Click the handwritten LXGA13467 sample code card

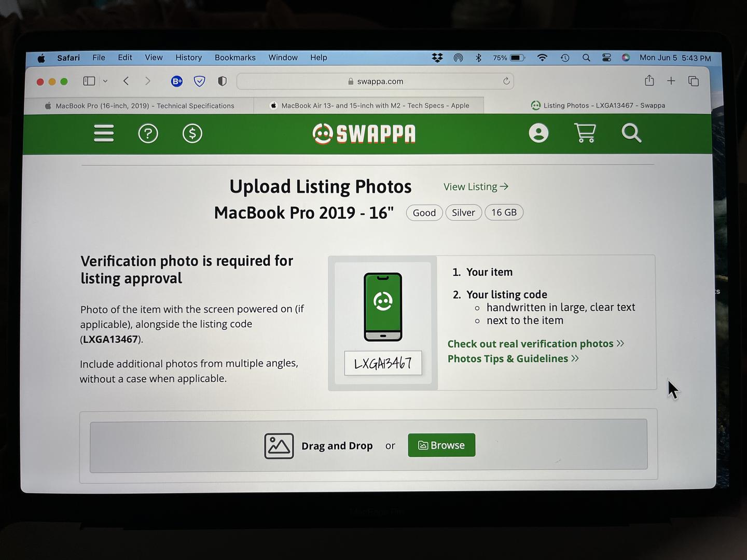click(x=383, y=363)
